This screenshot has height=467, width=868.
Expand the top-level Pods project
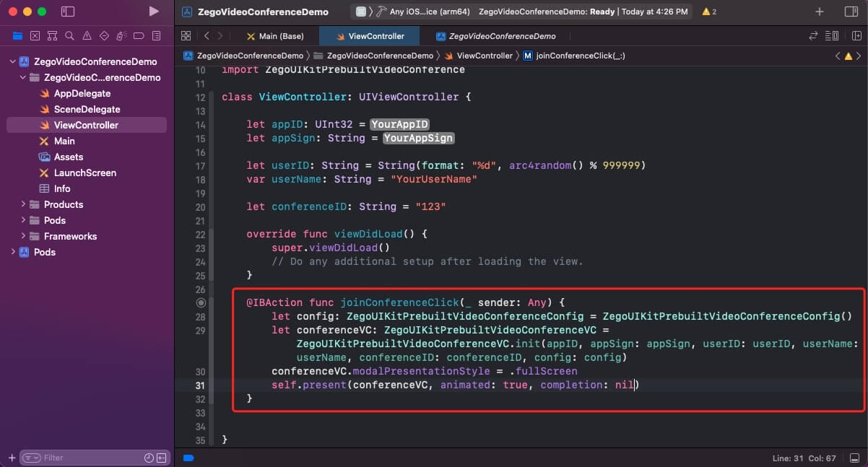coord(12,253)
